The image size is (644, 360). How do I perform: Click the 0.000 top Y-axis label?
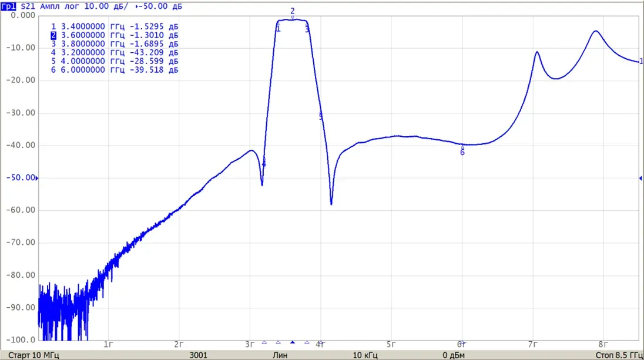pyautogui.click(x=23, y=16)
